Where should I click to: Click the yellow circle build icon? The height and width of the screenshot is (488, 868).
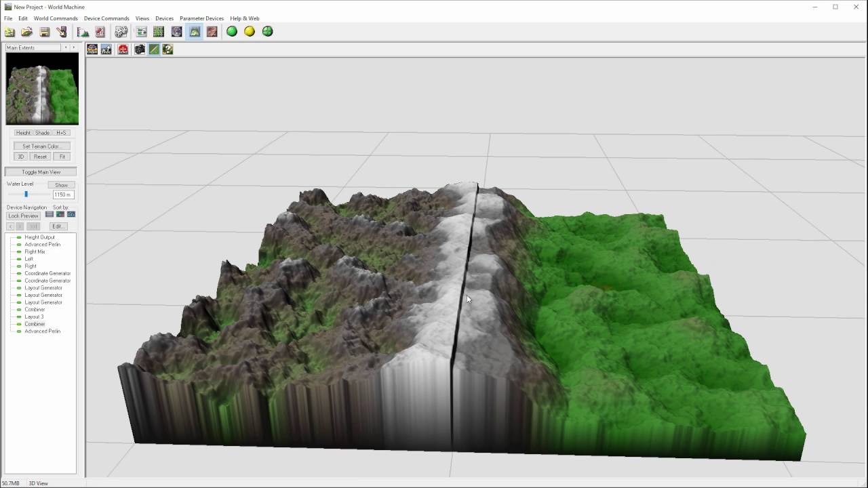(x=250, y=32)
